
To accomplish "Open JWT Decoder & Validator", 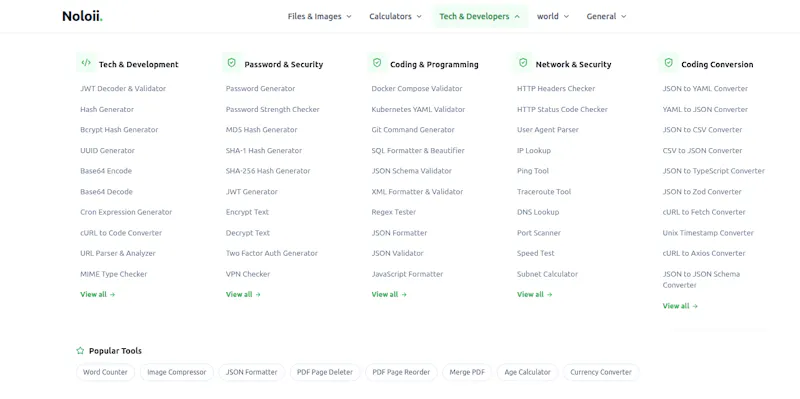I will tap(123, 89).
